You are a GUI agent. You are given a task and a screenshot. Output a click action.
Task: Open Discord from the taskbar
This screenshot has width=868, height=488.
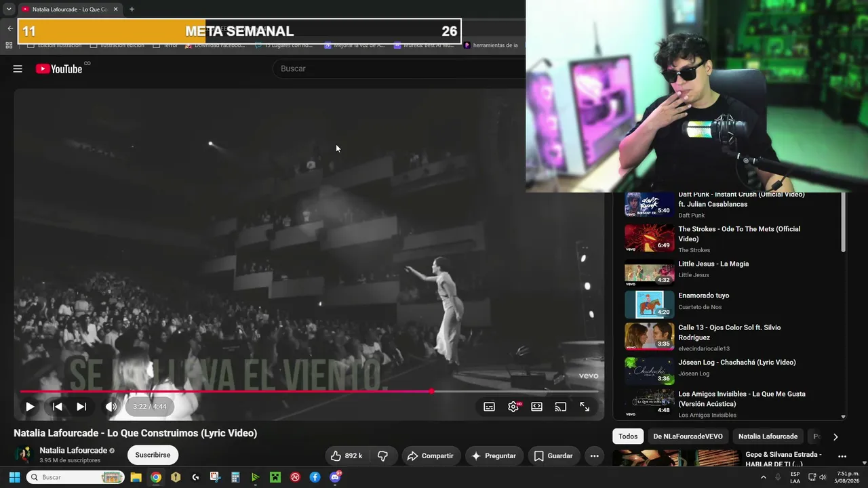(x=335, y=477)
